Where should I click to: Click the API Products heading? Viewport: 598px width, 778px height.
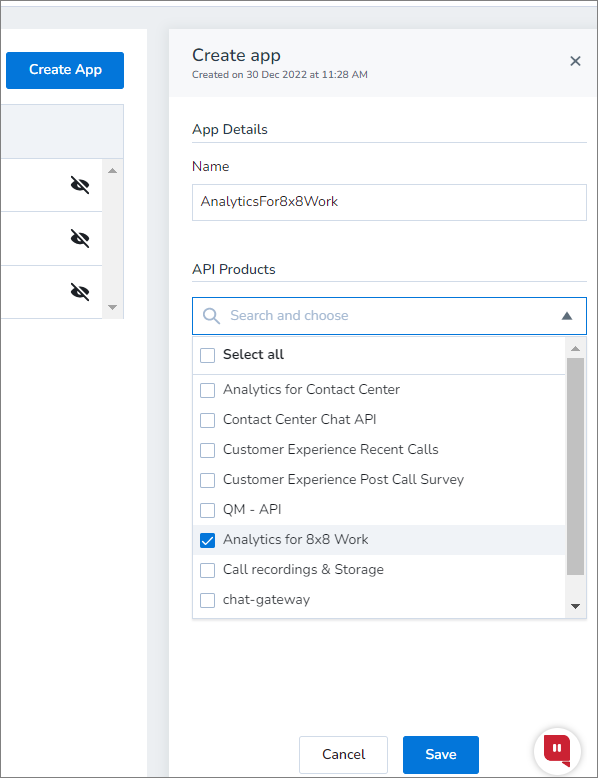pos(234,269)
